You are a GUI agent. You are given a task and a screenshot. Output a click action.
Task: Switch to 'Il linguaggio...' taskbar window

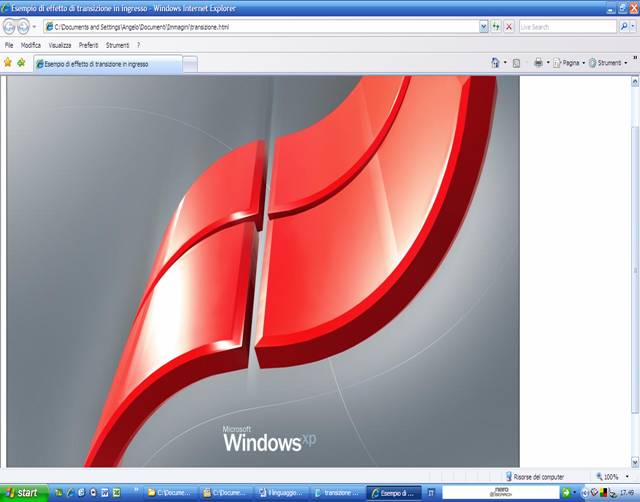pos(281,493)
